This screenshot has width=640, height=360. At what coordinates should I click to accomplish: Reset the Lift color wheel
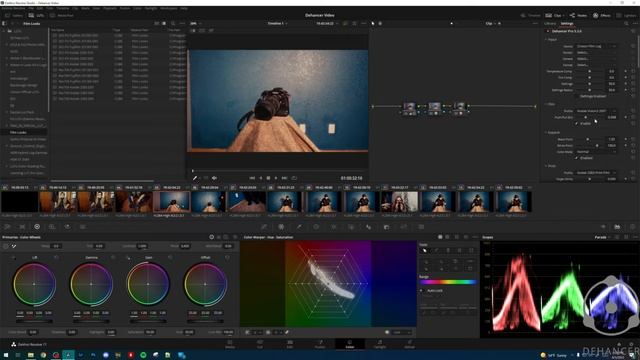56,258
